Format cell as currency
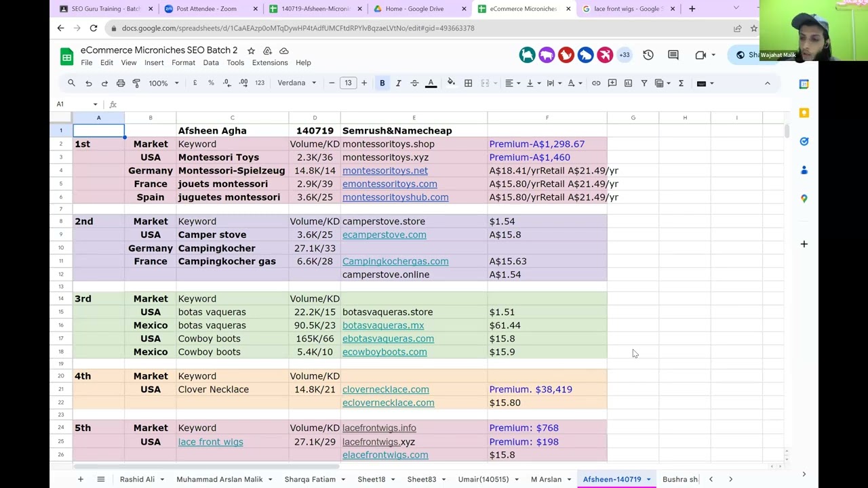 pos(195,83)
